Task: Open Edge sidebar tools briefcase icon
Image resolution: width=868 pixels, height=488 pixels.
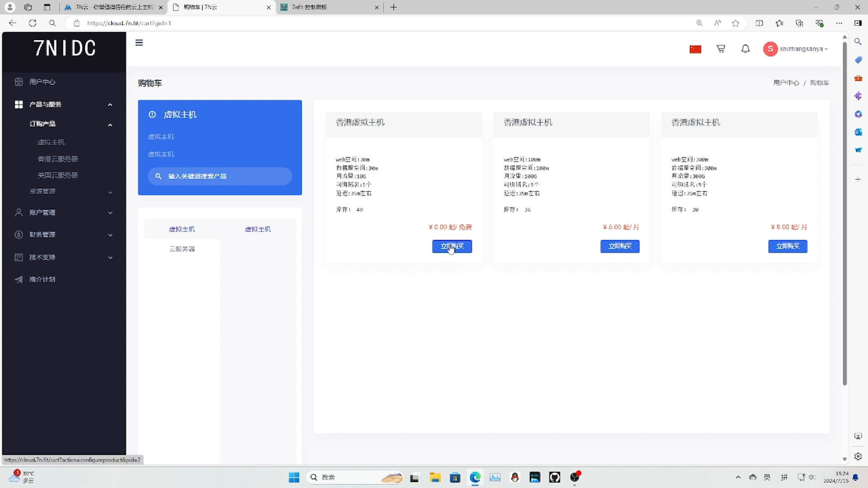Action: [x=858, y=78]
